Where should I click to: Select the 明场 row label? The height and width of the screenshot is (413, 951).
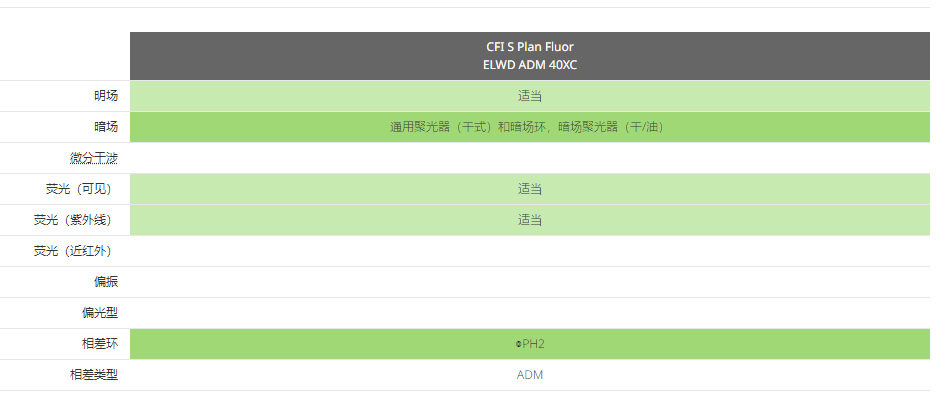point(106,96)
